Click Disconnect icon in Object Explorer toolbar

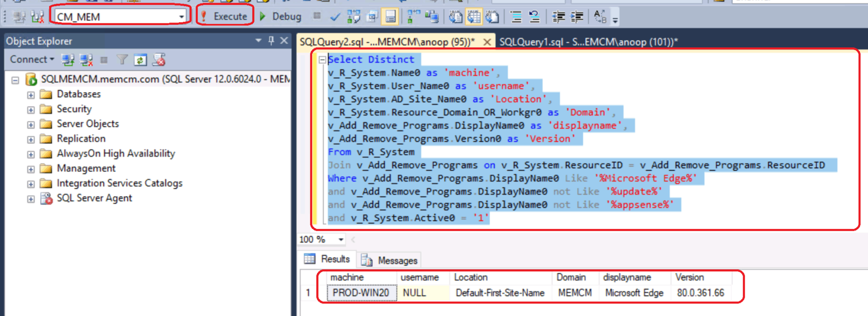[86, 60]
